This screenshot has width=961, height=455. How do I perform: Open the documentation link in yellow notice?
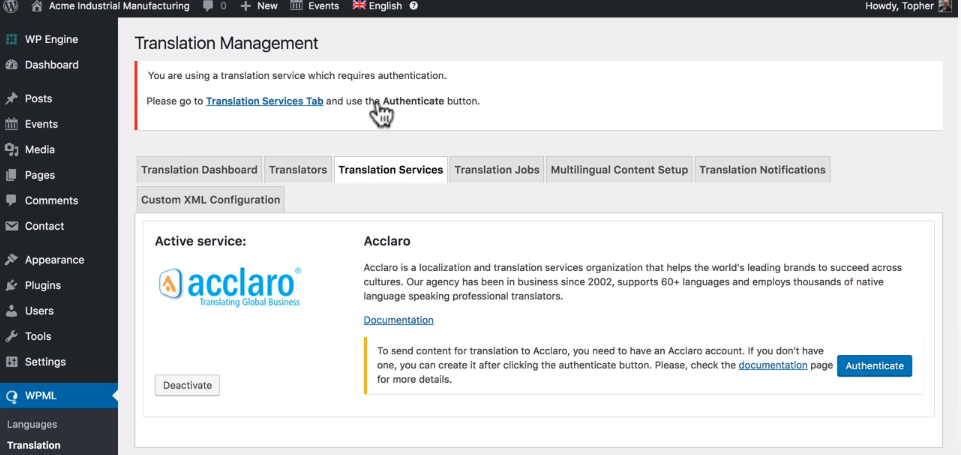pyautogui.click(x=773, y=365)
